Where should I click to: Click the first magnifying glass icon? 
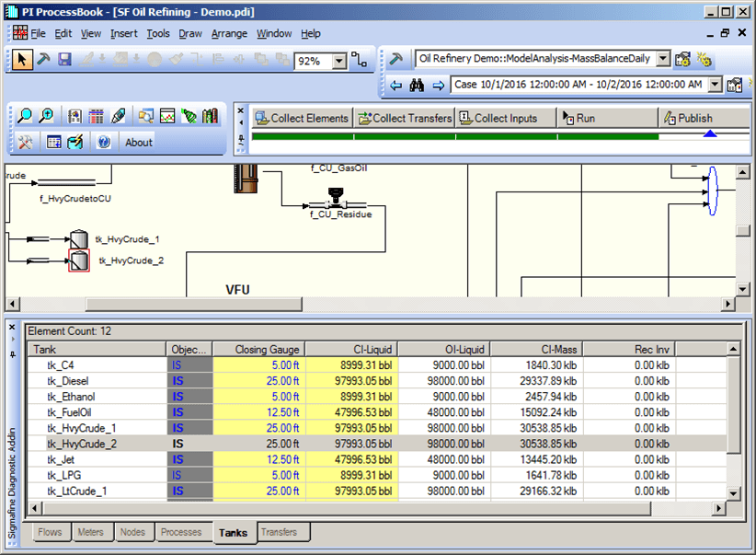coord(25,117)
